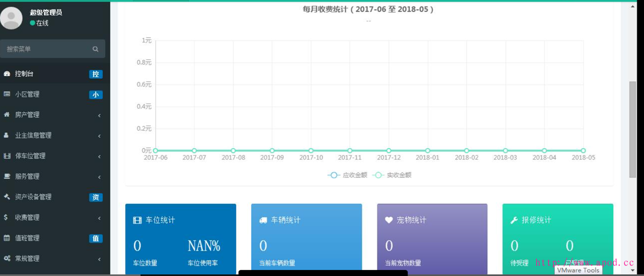Expand the 房产管理 submenu arrow
The width and height of the screenshot is (644, 276).
99,115
